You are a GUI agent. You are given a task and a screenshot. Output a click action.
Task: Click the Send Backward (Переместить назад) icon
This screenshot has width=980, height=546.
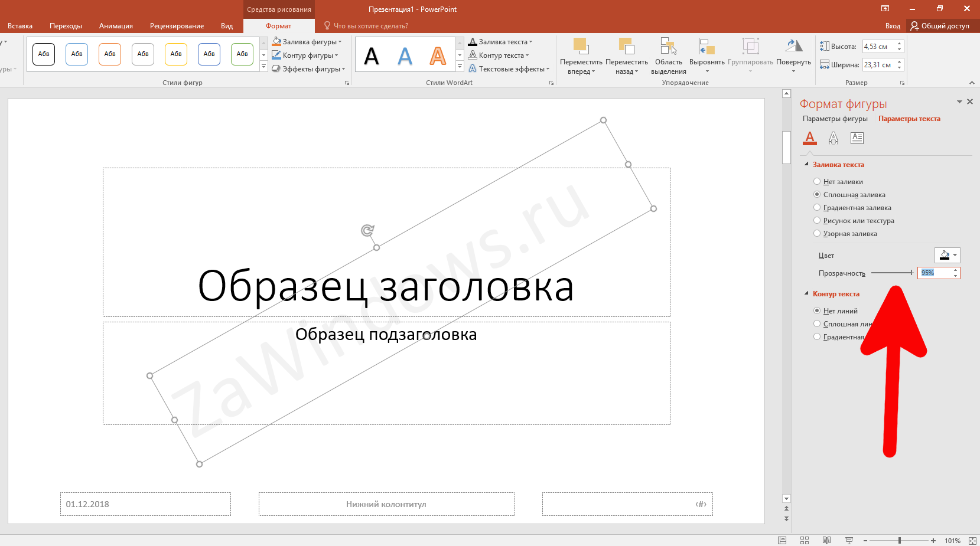pos(626,47)
